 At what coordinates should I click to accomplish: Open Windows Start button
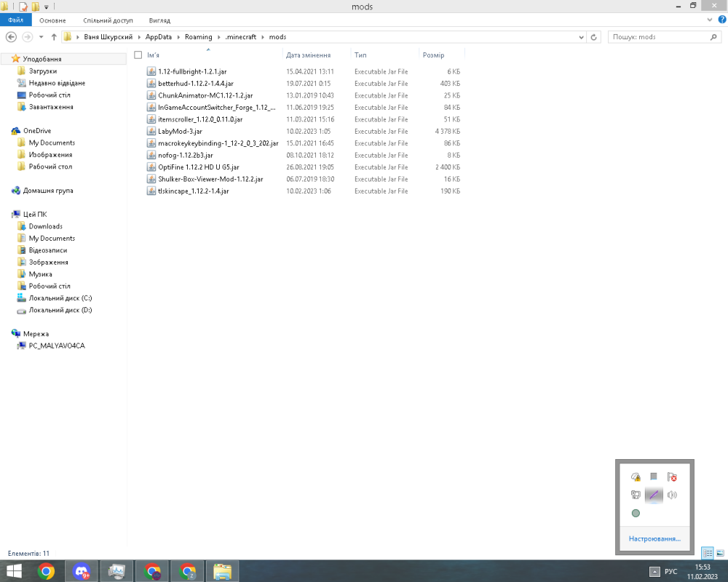(14, 571)
